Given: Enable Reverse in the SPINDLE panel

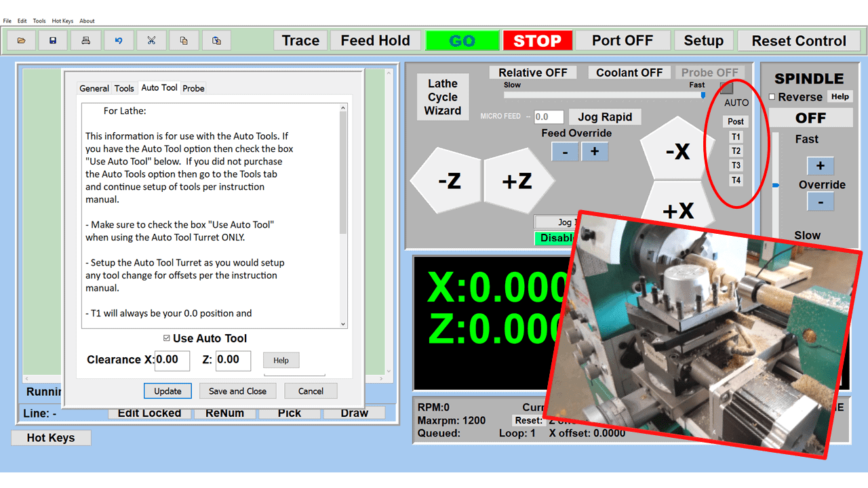Looking at the screenshot, I should [x=772, y=96].
